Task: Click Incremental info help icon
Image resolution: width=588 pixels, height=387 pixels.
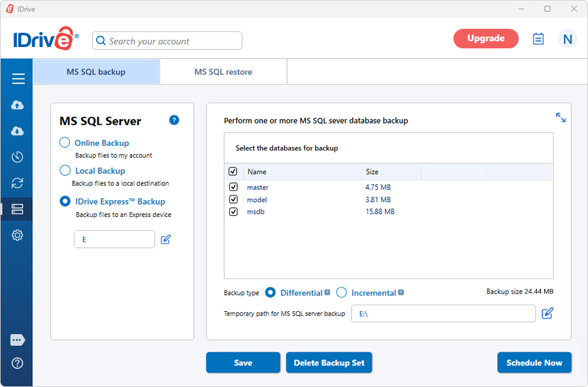Action: click(401, 292)
